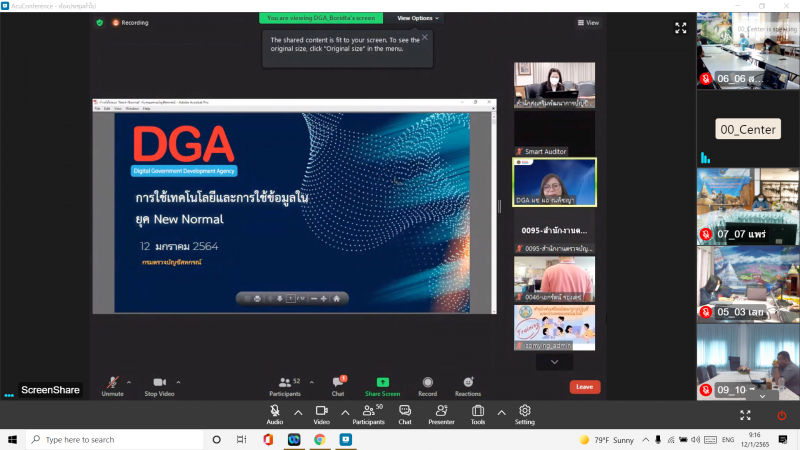The width and height of the screenshot is (800, 450).
Task: Click the Windows Start button
Action: pos(12,439)
